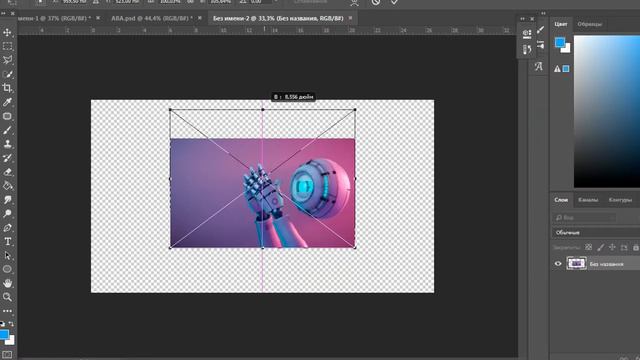Select the Без имени-2 document tab

coord(278,18)
